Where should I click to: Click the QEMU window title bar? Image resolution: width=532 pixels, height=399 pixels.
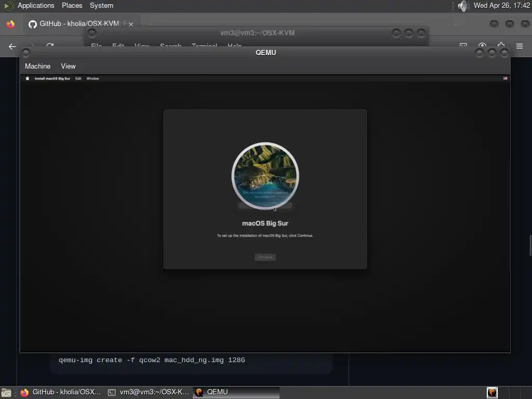(x=265, y=52)
